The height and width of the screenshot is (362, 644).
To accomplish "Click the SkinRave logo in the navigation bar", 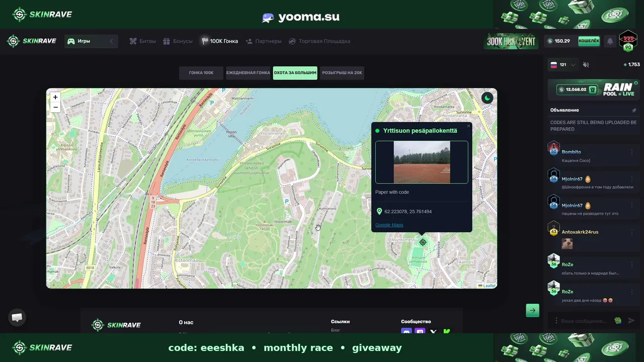I will (32, 41).
